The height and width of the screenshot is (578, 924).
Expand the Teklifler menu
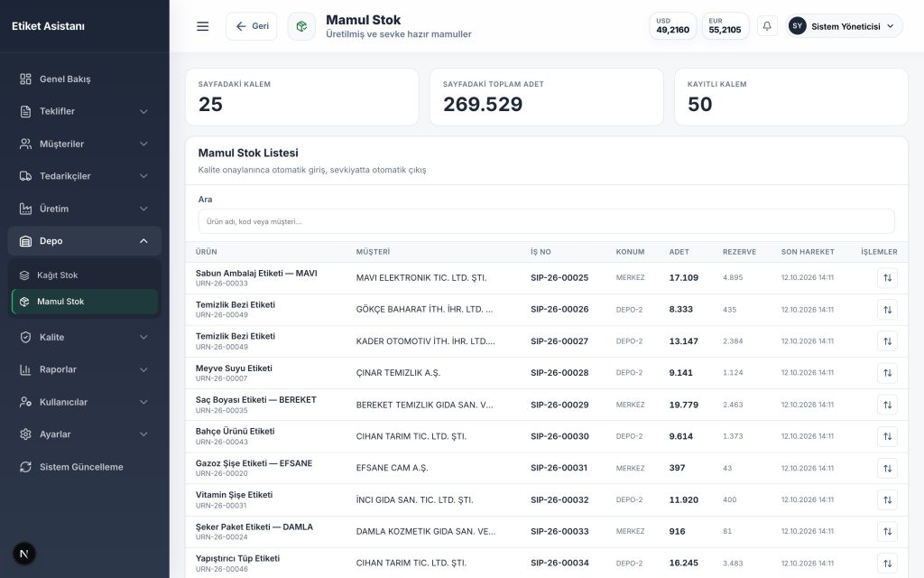point(85,111)
